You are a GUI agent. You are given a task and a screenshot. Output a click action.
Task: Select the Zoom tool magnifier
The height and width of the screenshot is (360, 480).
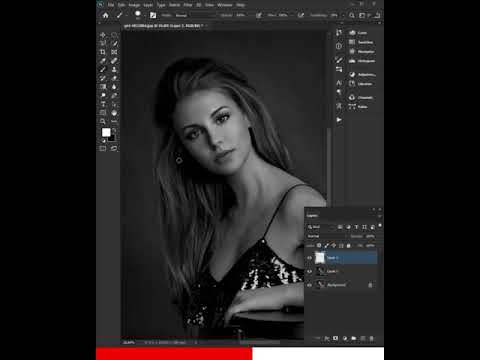click(x=103, y=121)
